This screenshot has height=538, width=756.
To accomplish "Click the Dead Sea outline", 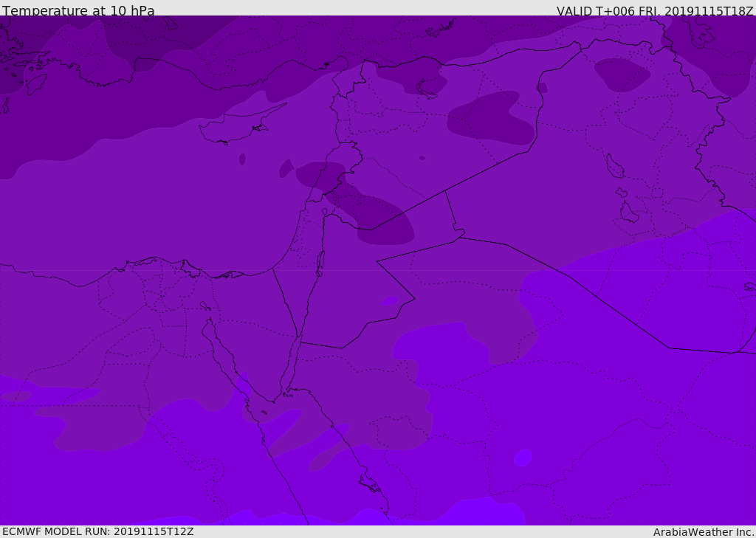I will [320, 261].
